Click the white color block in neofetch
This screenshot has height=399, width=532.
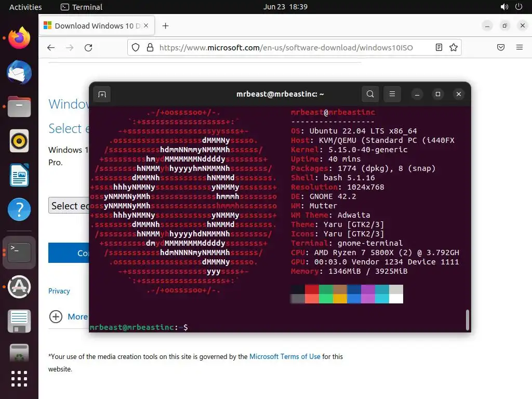tap(396, 299)
